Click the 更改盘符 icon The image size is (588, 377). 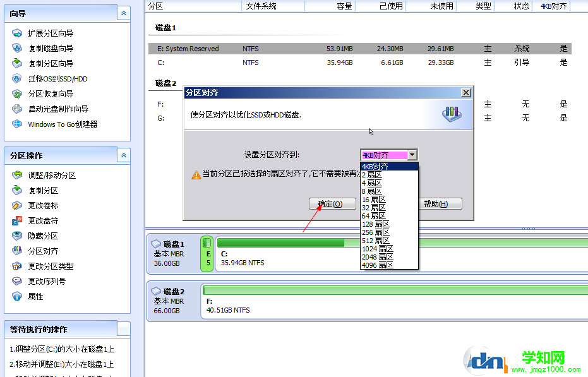pyautogui.click(x=17, y=220)
